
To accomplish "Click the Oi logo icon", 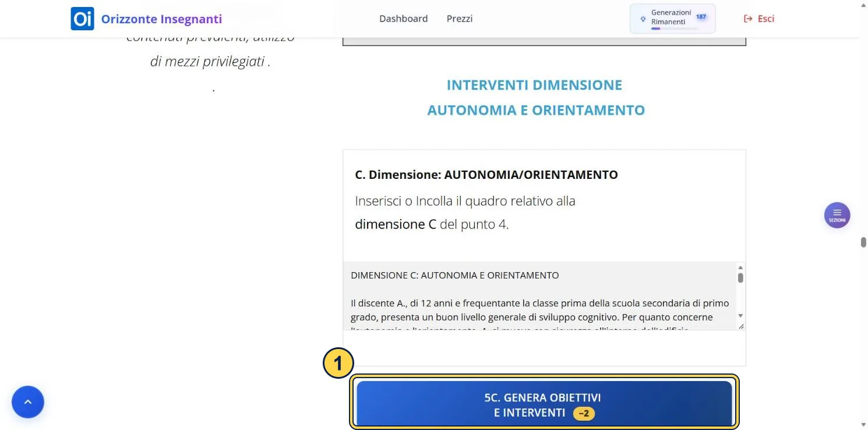I will click(82, 19).
